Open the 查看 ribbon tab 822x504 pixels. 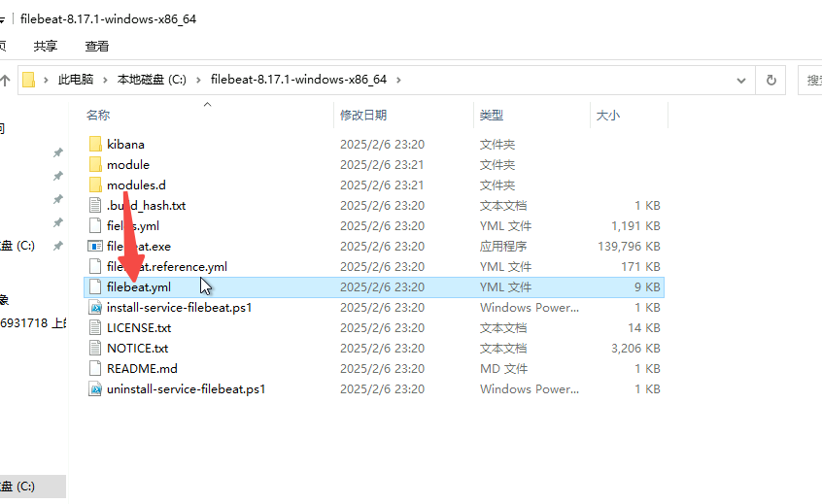pyautogui.click(x=97, y=46)
